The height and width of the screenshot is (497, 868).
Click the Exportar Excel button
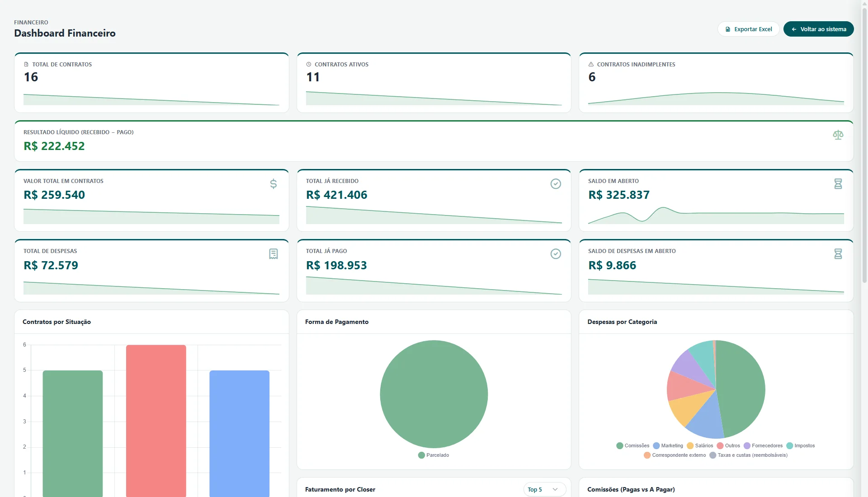[x=748, y=29]
